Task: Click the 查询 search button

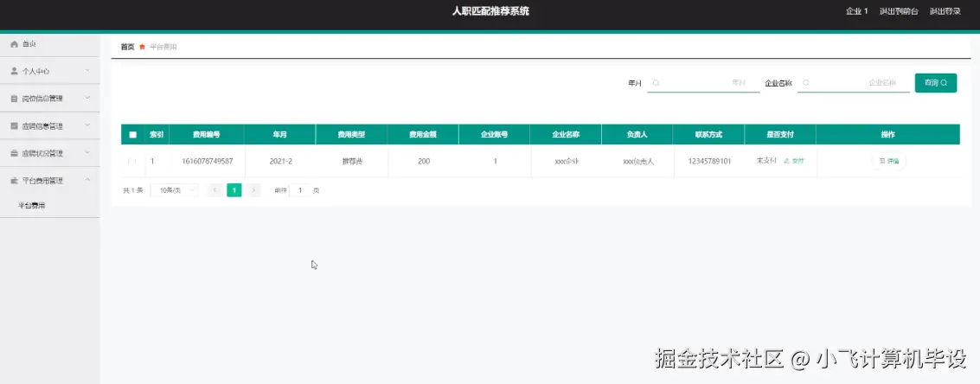Action: click(x=936, y=82)
